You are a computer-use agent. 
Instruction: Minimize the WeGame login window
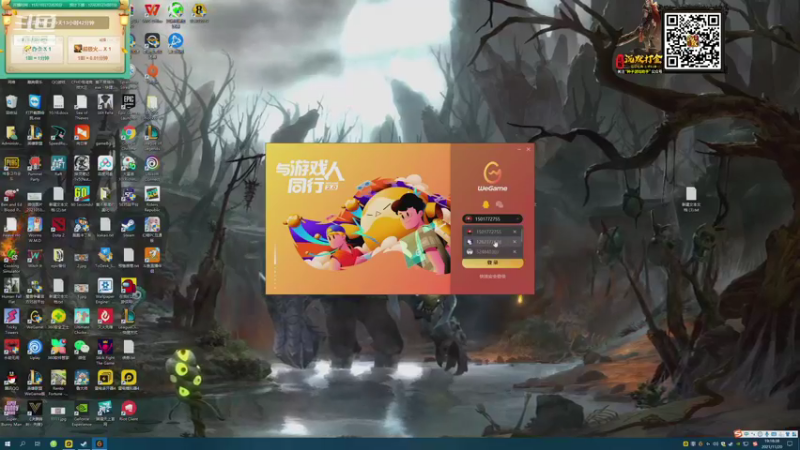point(519,149)
